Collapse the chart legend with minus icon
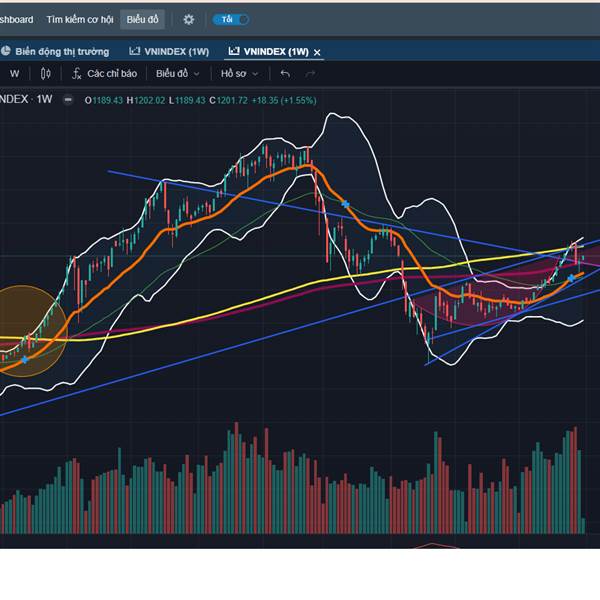600x600 pixels. tap(68, 99)
